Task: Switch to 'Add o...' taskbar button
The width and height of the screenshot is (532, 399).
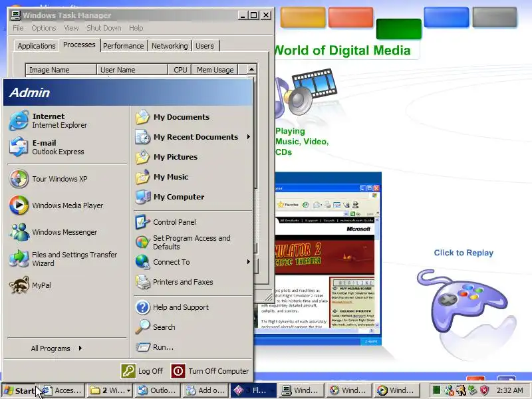Action: pyautogui.click(x=205, y=390)
